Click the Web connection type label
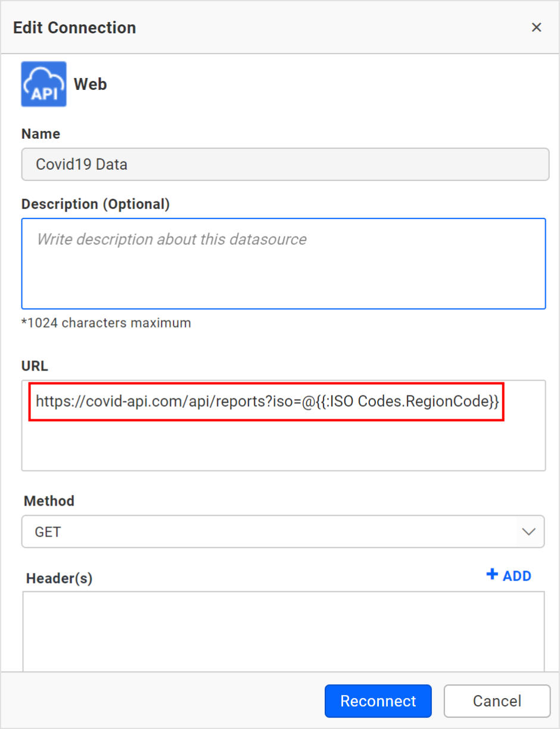Viewport: 560px width, 729px height. tap(91, 85)
